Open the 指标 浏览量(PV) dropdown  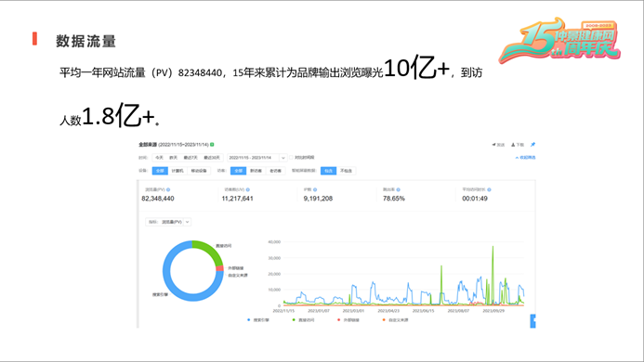[x=168, y=222]
